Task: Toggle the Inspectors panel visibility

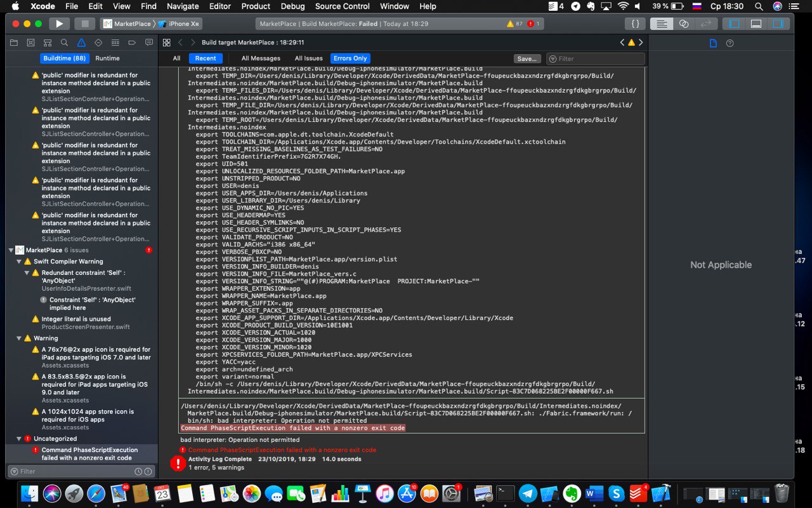Action: pos(778,23)
